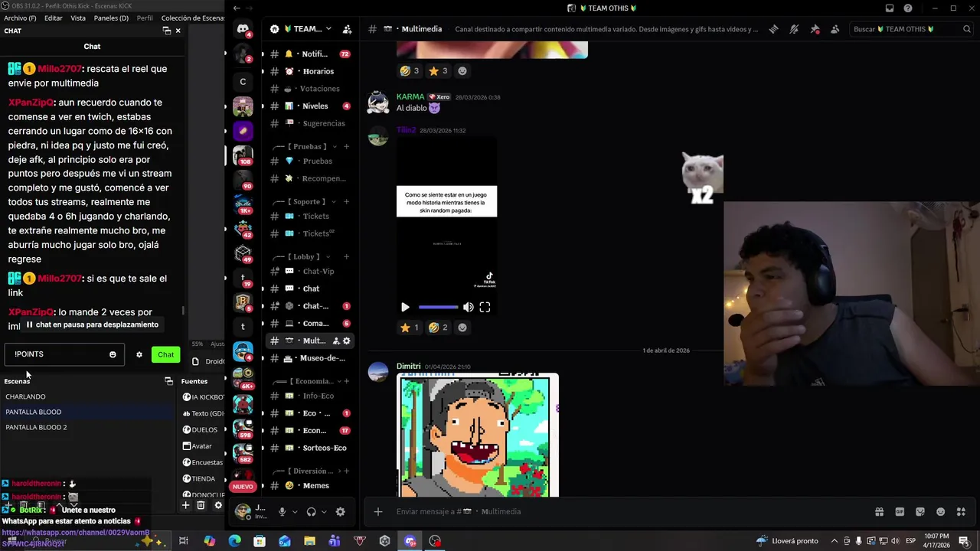The image size is (980, 551).
Task: Add reaction to KARMA's earlier image message
Action: point(462,71)
